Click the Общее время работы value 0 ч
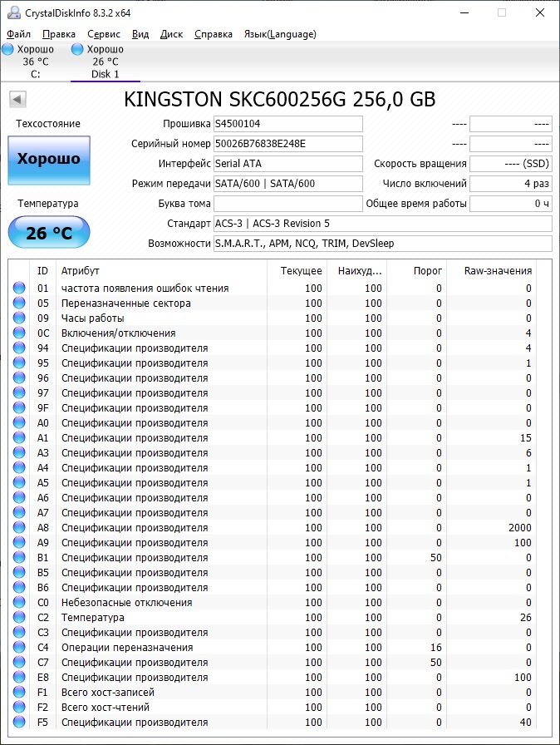Viewport: 560px width, 745px height. click(x=511, y=204)
